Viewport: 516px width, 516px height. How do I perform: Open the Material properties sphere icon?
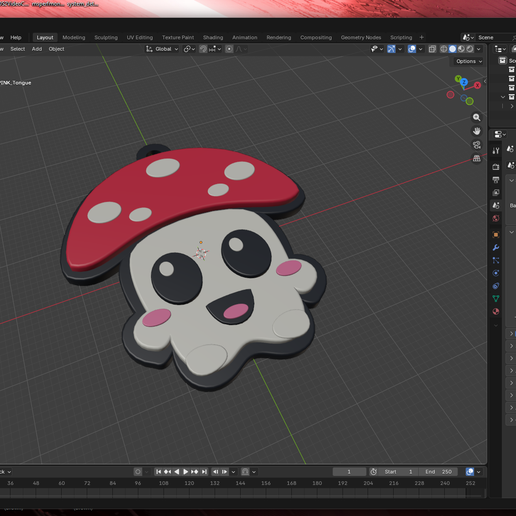click(x=496, y=311)
